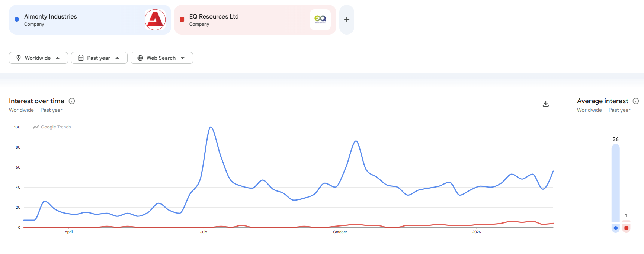Screen dimensions: 644x254
Task: Click the red average interest bar showing 1
Action: click(x=627, y=221)
